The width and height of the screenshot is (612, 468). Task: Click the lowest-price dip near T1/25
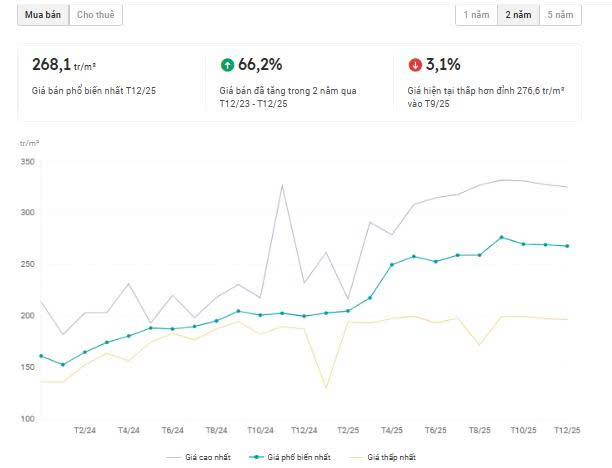(x=326, y=388)
